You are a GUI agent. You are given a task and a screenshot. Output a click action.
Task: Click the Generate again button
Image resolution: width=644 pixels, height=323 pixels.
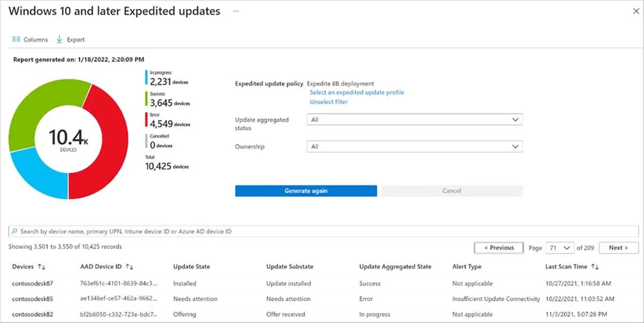pos(305,190)
